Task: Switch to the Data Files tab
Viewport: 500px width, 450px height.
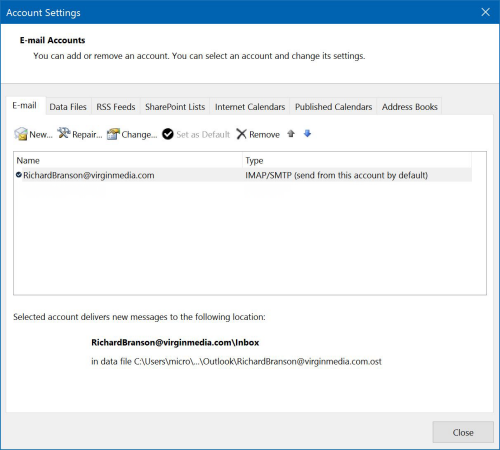Action: tap(68, 107)
